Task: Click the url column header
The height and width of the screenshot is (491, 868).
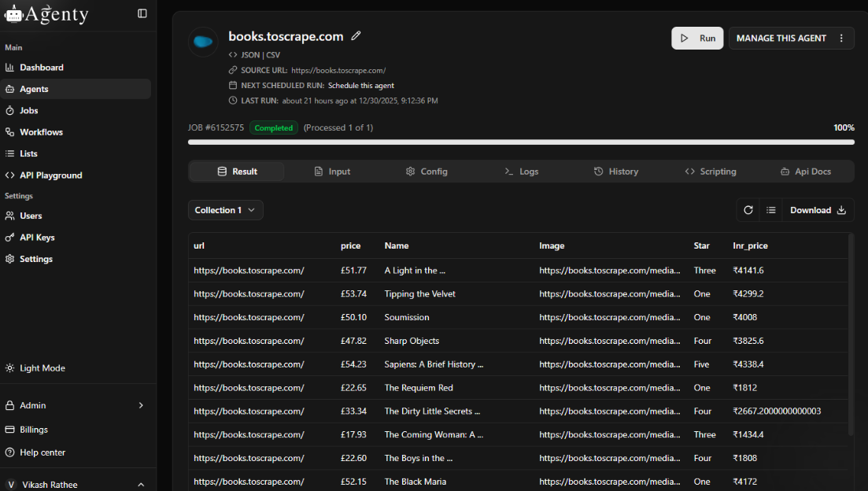Action: pyautogui.click(x=199, y=245)
